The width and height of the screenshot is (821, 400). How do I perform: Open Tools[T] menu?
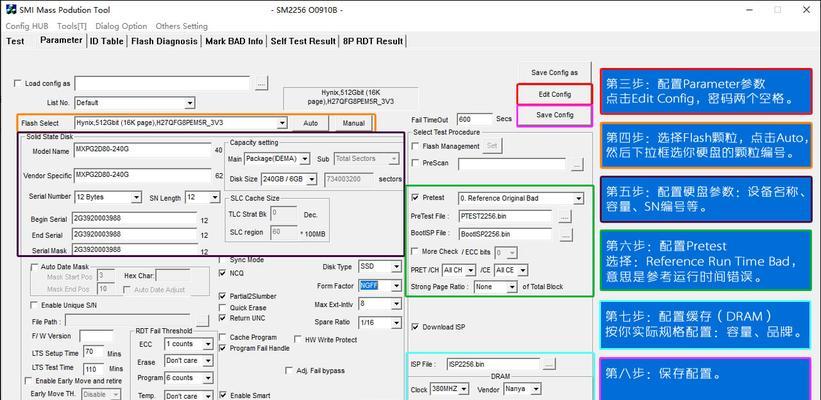click(x=72, y=26)
